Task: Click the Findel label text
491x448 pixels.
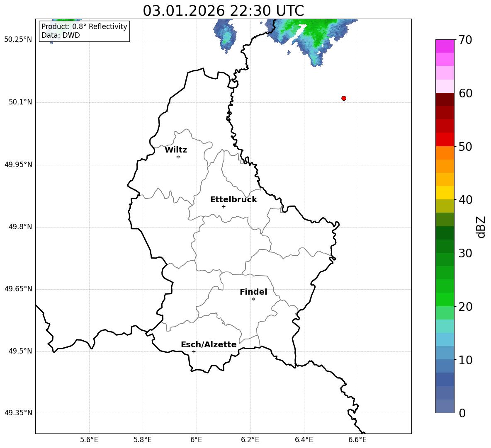Action: [x=253, y=292]
